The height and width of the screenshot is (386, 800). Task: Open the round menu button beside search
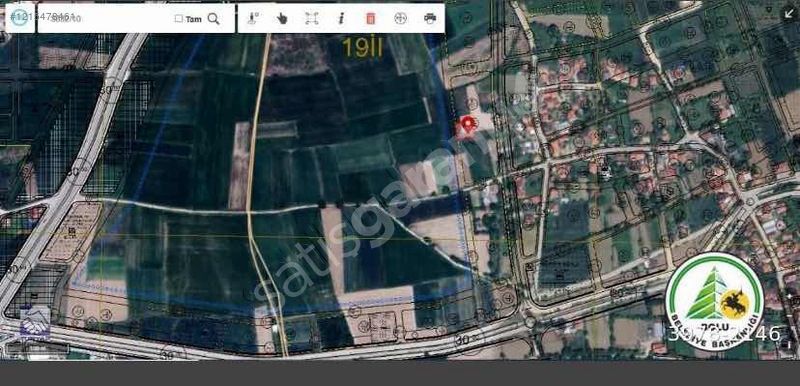(x=20, y=17)
